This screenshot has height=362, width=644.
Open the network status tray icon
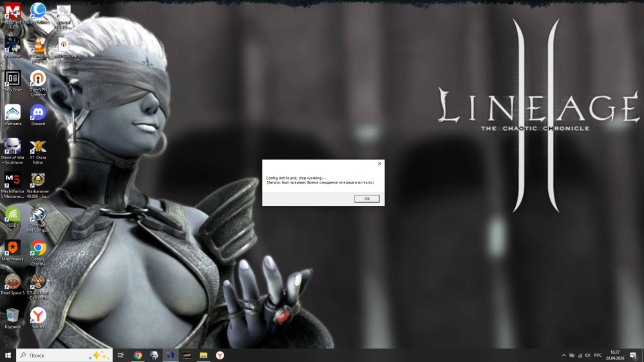580,356
